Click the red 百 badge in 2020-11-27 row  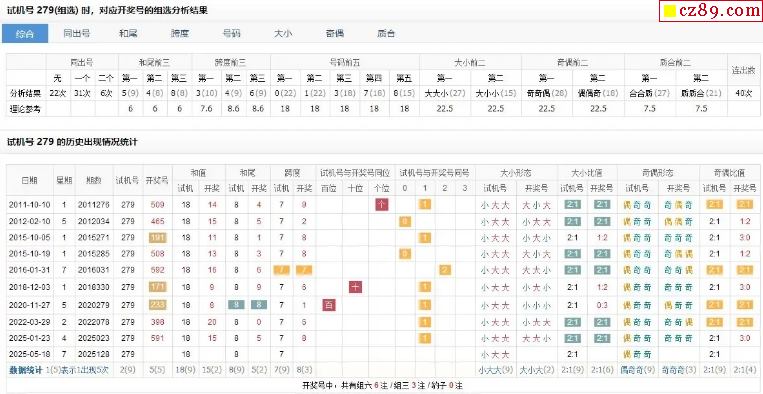[x=329, y=305]
